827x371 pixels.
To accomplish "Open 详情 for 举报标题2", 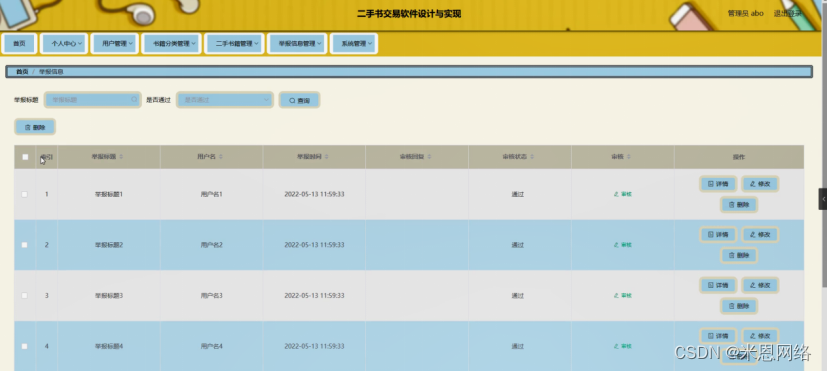I will pyautogui.click(x=718, y=234).
